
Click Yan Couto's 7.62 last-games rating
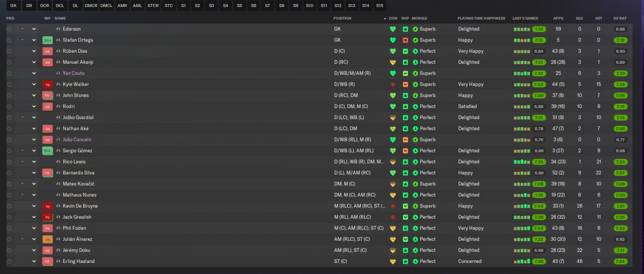pyautogui.click(x=539, y=73)
